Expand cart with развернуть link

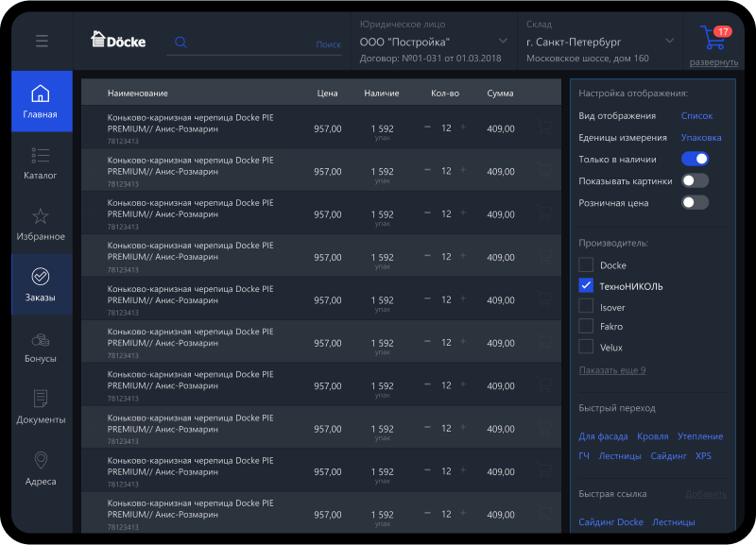tap(713, 62)
